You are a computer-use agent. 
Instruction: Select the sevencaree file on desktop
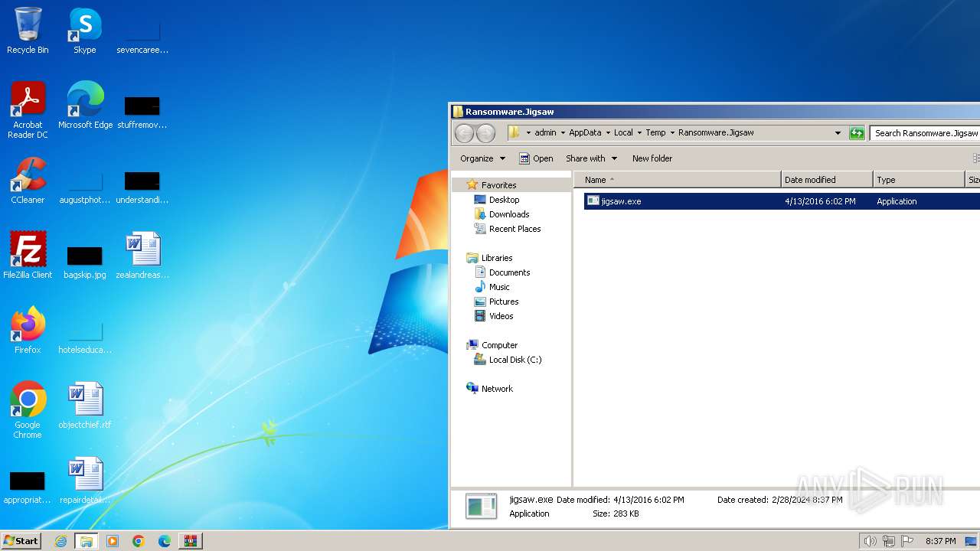coord(142,37)
